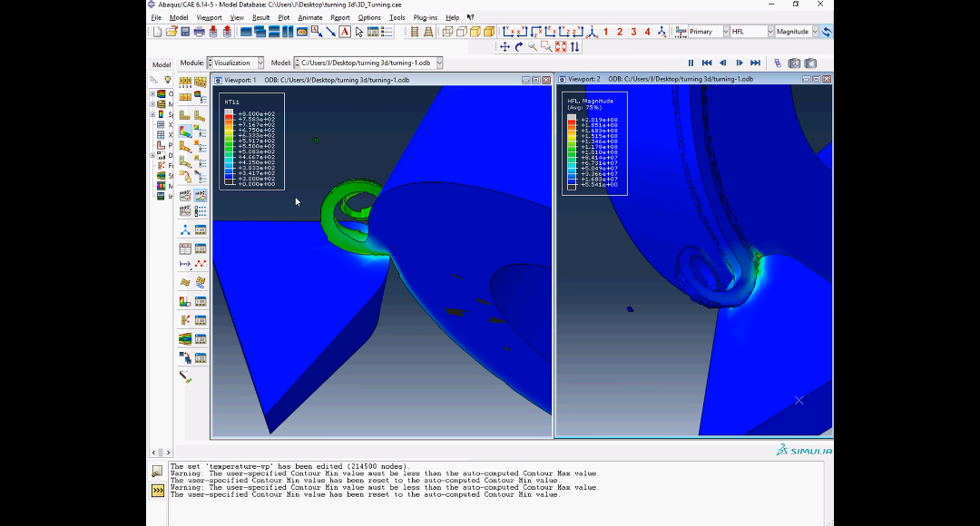Auto-fit the view with red arrows icon
This screenshot has width=980, height=526.
coord(561,47)
